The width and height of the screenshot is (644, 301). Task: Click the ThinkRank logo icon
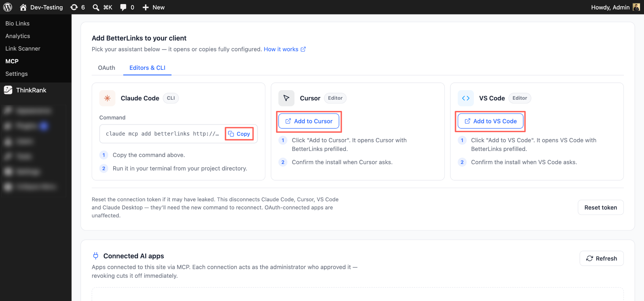(x=8, y=90)
